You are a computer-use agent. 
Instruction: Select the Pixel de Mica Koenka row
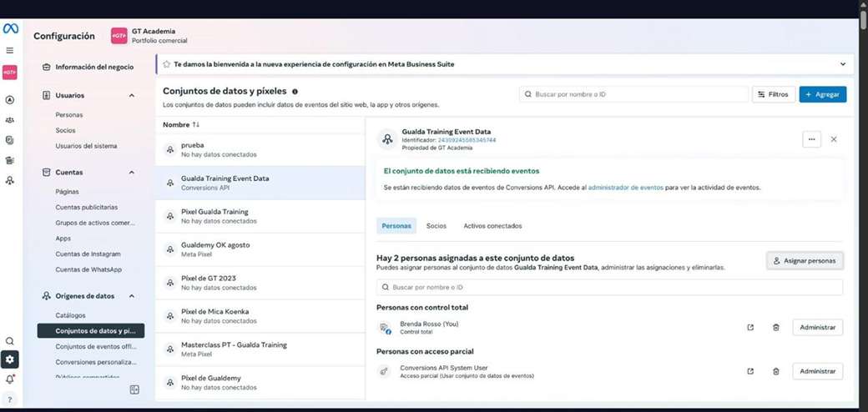point(260,316)
